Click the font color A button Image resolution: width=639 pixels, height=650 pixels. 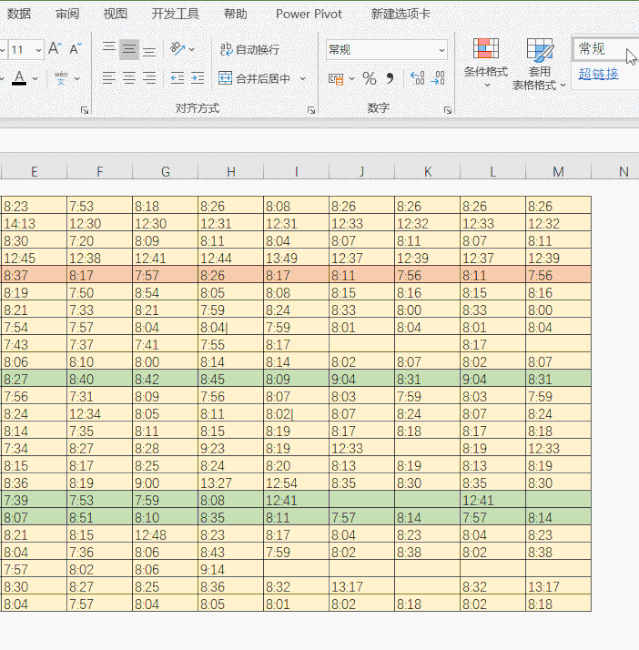pyautogui.click(x=19, y=78)
